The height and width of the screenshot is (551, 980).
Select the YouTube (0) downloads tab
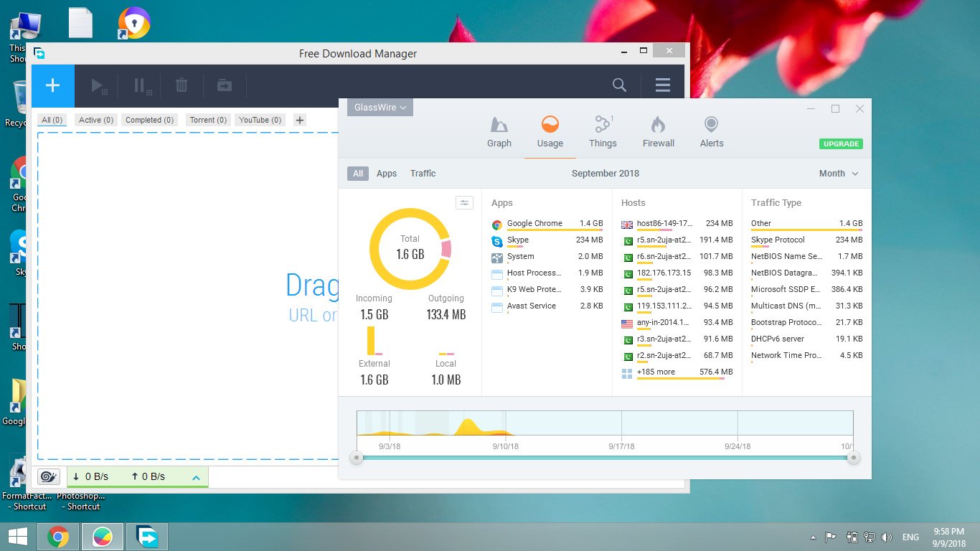click(x=260, y=120)
